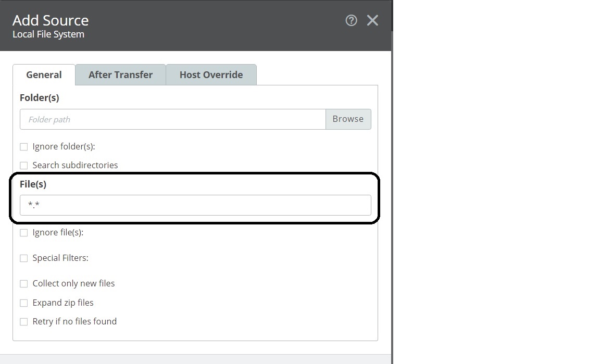Click the Add Source title
The image size is (600, 364).
tap(51, 20)
